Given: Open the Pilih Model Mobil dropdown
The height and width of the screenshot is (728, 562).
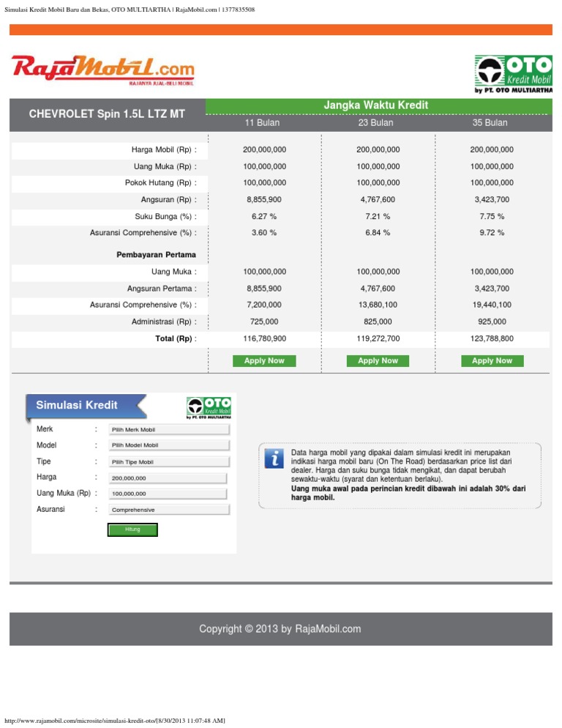Looking at the screenshot, I should (x=169, y=445).
